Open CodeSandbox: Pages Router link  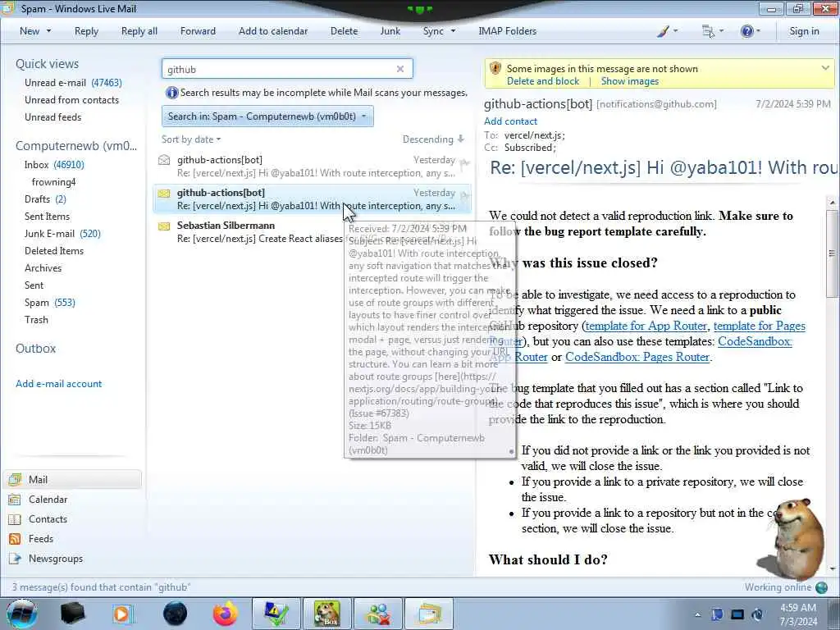pyautogui.click(x=637, y=357)
